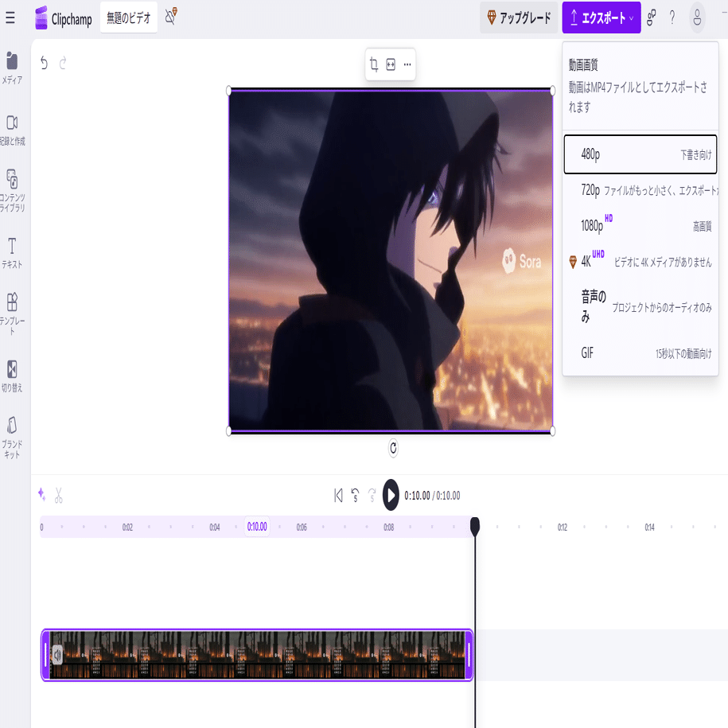
Task: Mute the clip via speaker icon
Action: tap(57, 655)
